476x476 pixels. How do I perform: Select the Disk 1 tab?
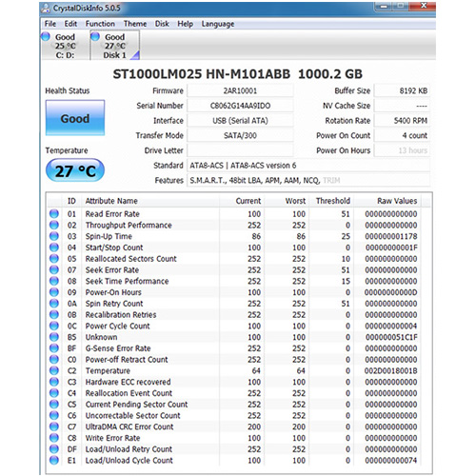click(115, 46)
